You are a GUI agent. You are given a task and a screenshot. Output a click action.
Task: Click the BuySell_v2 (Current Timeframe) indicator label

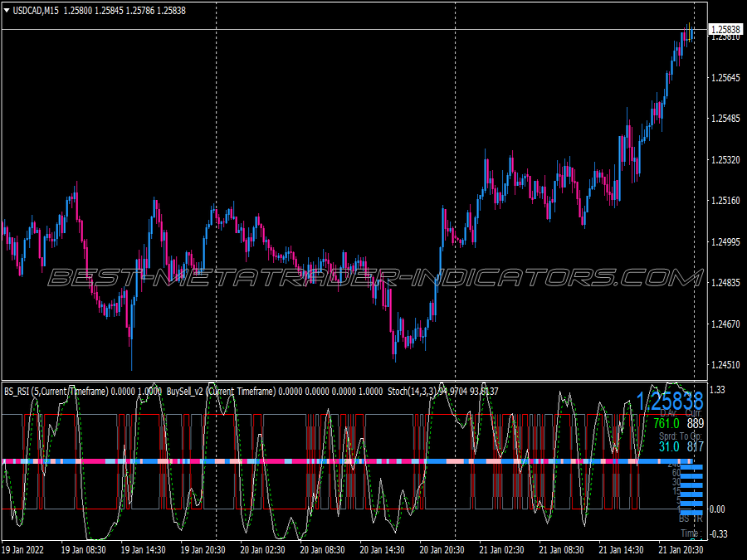(x=221, y=392)
